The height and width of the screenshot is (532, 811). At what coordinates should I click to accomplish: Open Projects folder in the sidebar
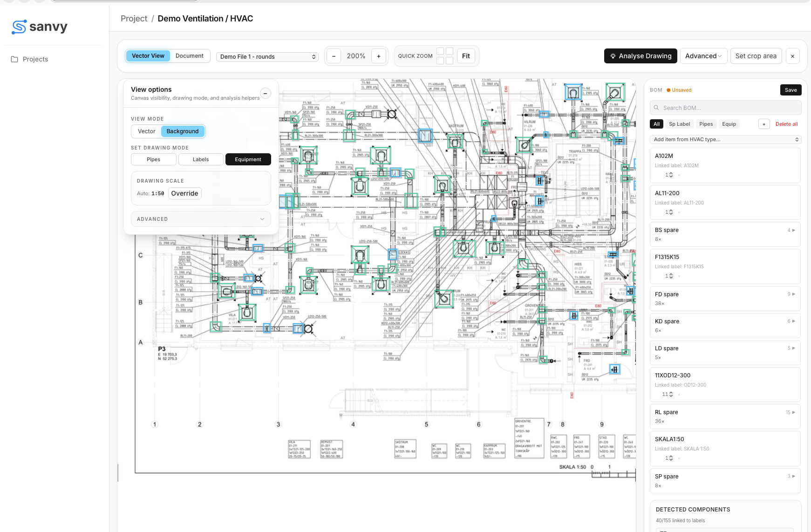click(x=30, y=59)
